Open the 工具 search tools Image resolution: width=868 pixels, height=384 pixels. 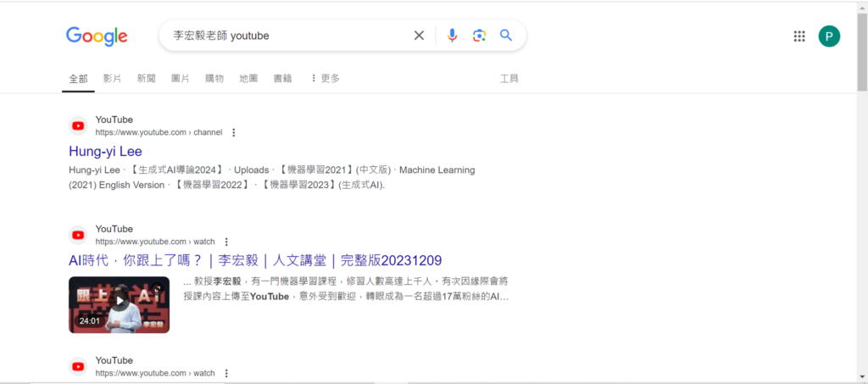509,78
